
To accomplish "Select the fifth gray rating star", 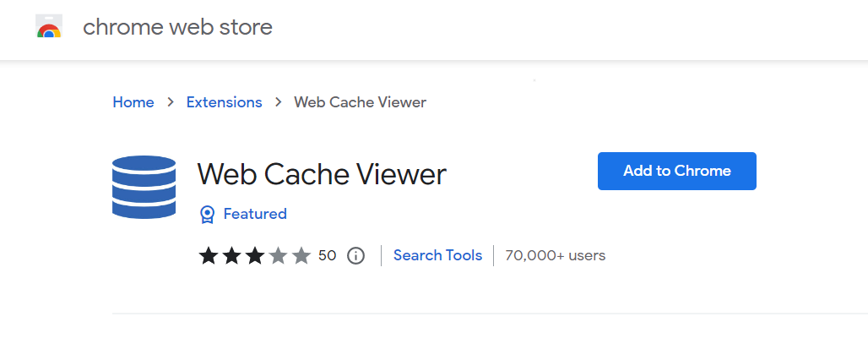I will tap(301, 255).
